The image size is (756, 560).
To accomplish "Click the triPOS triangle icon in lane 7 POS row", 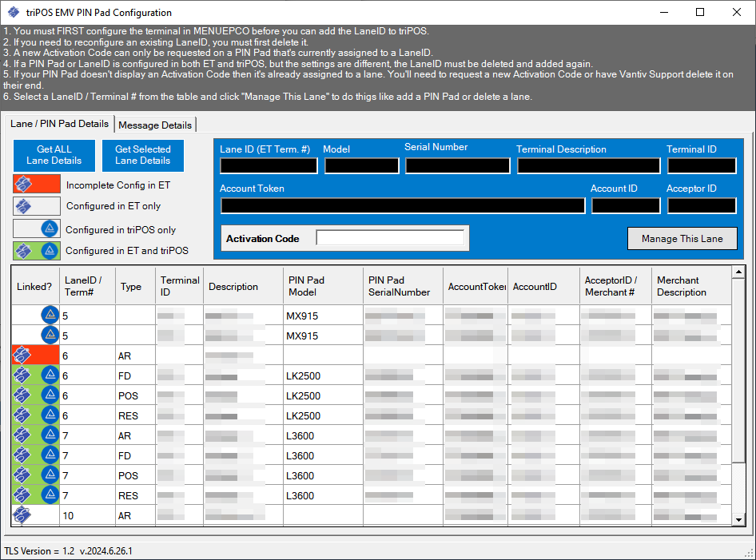I will click(x=50, y=475).
